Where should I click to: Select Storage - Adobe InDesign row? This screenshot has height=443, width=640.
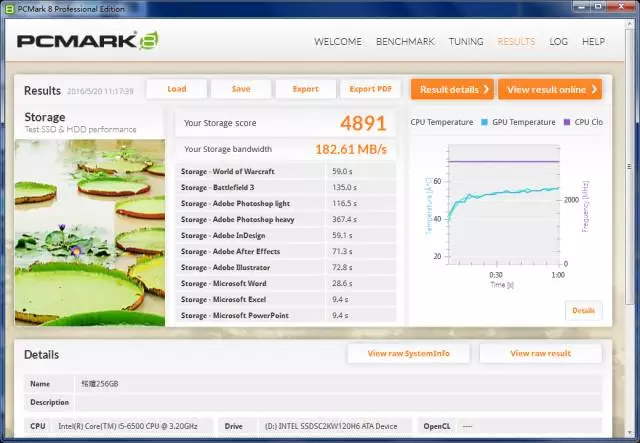(286, 236)
